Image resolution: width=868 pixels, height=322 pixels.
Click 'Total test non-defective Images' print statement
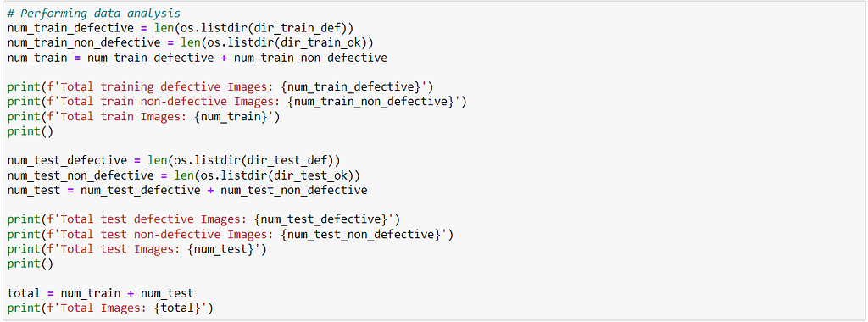231,235
